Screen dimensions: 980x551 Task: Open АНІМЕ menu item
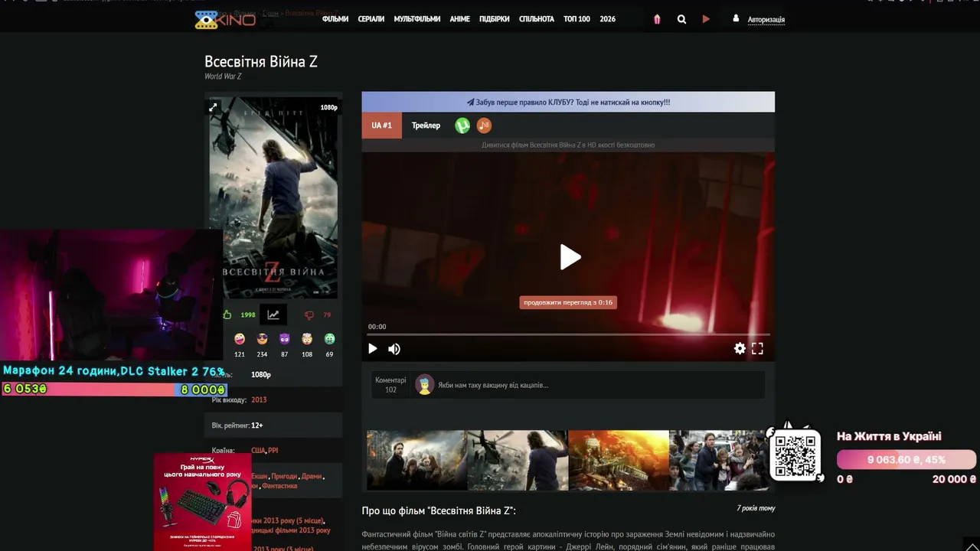(x=460, y=19)
